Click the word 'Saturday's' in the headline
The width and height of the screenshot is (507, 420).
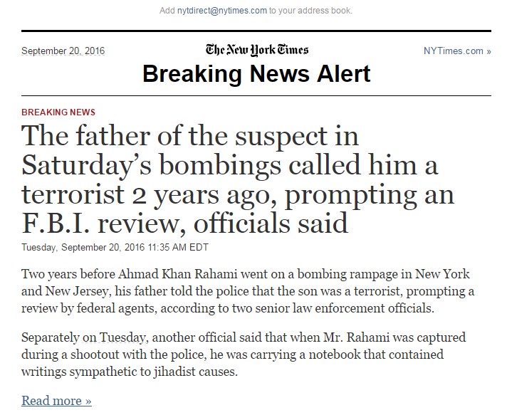coord(88,165)
